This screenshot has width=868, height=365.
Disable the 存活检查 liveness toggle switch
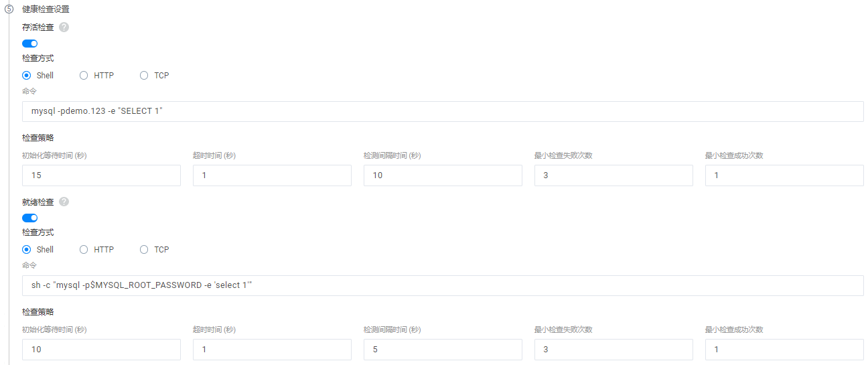[29, 44]
